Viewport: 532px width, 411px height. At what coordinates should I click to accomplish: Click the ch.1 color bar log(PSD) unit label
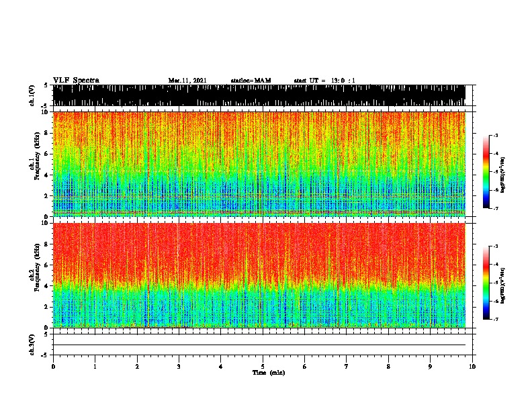tap(503, 175)
